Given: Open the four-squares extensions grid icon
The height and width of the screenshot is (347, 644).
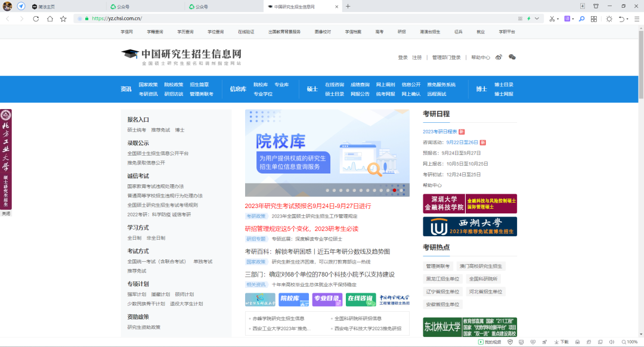Looking at the screenshot, I should 594,19.
